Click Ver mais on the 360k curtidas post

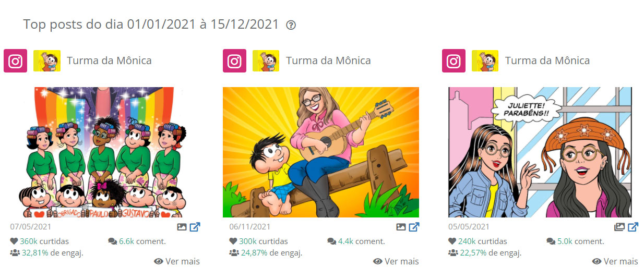tap(177, 261)
